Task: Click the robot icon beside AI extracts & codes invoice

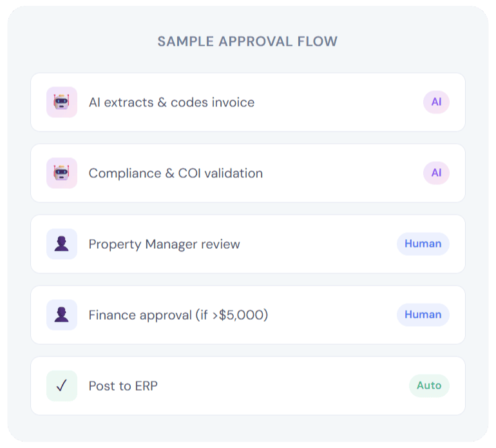Action: tap(62, 102)
